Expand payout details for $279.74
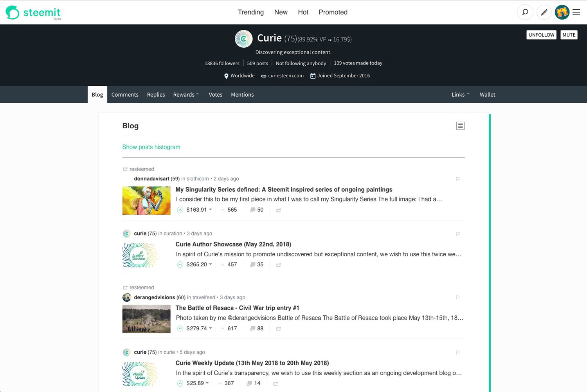Image resolution: width=587 pixels, height=392 pixels. pyautogui.click(x=199, y=328)
